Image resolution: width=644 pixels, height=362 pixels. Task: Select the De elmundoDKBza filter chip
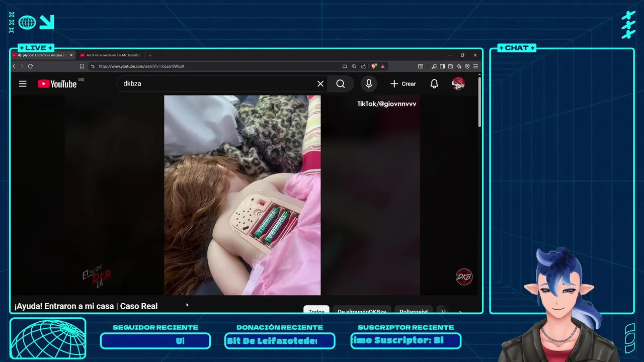pos(362,310)
